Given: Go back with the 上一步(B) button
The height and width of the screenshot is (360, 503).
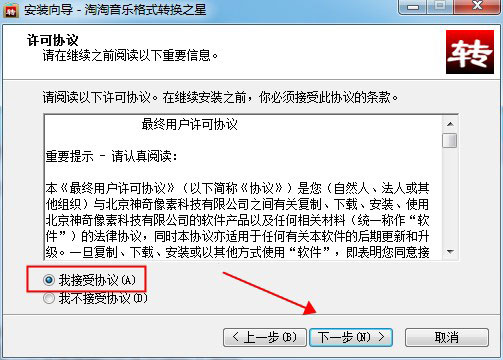Looking at the screenshot, I should (x=265, y=337).
